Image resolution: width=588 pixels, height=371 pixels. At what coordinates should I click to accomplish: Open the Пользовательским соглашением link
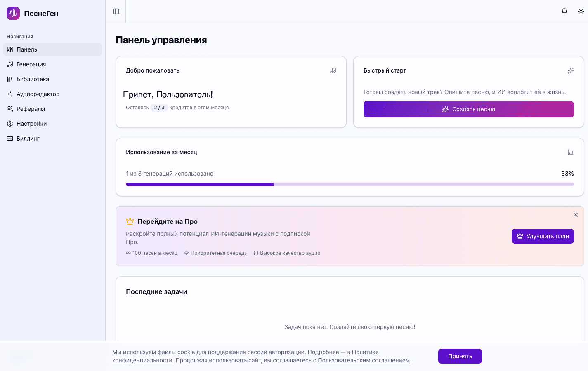(364, 360)
